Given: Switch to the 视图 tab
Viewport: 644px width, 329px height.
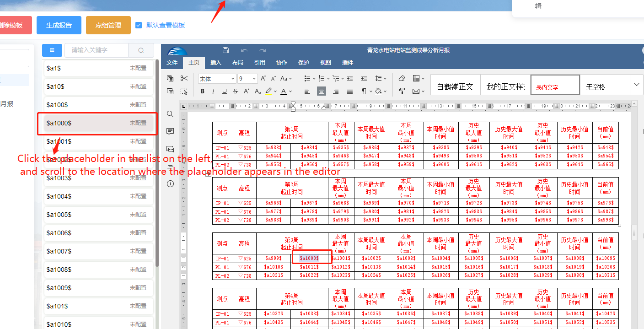Looking at the screenshot, I should coord(326,63).
